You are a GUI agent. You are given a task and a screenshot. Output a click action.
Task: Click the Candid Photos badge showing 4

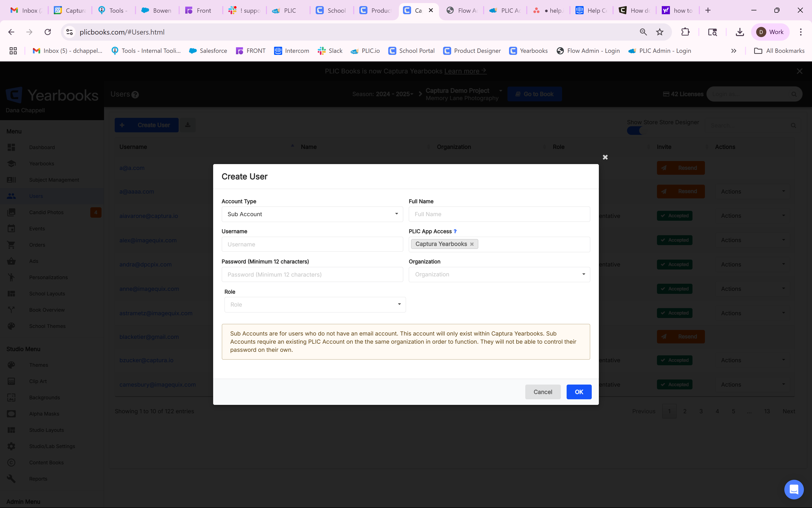(96, 212)
